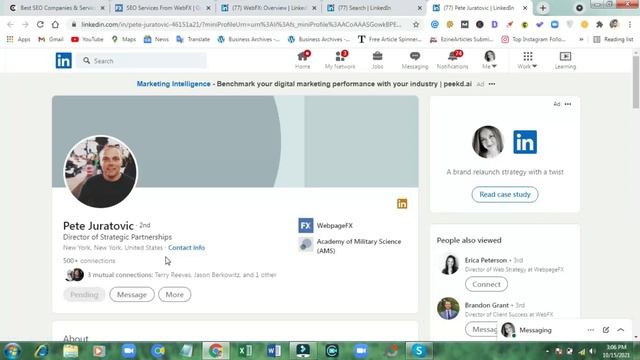
Task: Open Pete Juratovic profile photo
Action: (100, 171)
